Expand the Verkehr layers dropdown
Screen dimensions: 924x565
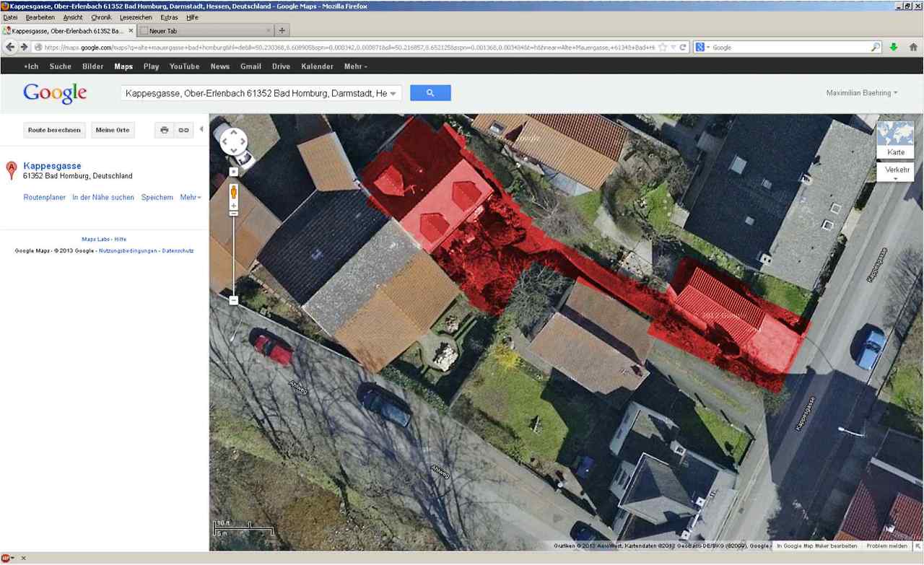(896, 172)
